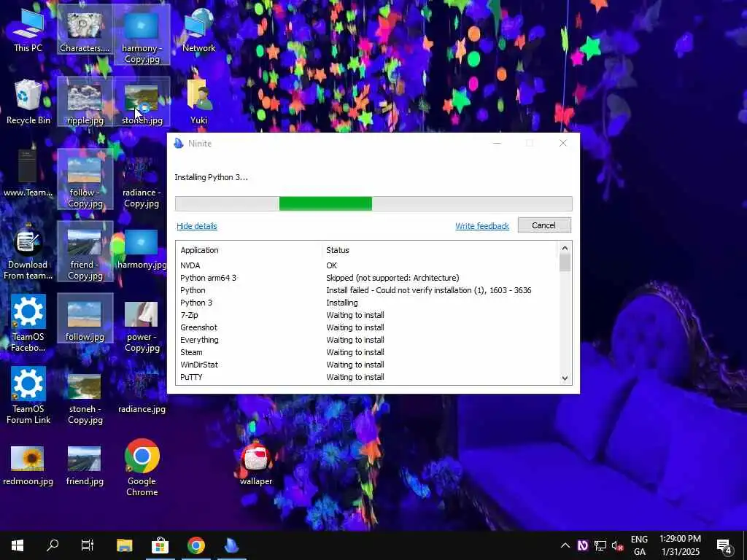Change ENG GA input language
Image resolution: width=747 pixels, height=560 pixels.
point(639,545)
